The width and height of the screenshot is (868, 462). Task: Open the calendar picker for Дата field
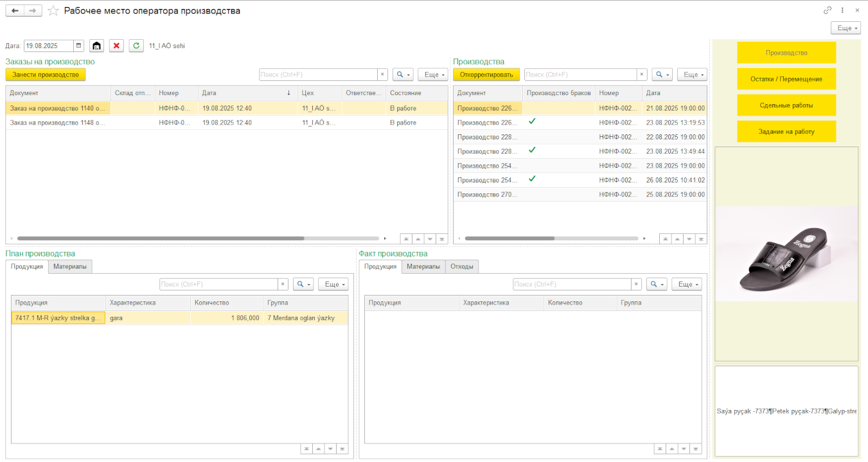point(78,46)
